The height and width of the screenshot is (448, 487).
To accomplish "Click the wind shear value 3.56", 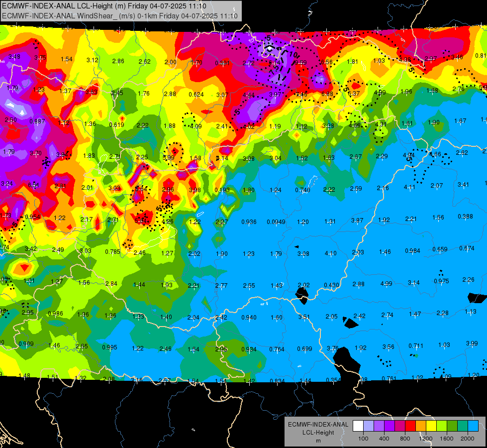I will point(388,346).
